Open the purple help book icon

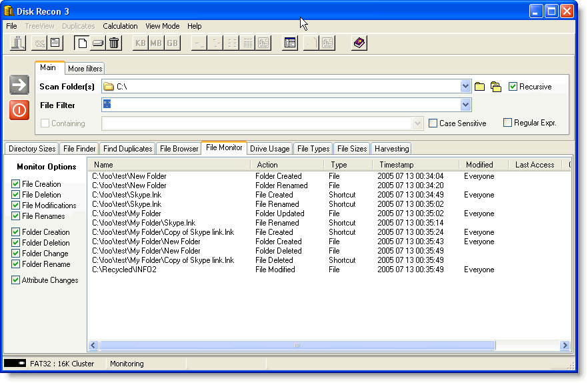[359, 43]
